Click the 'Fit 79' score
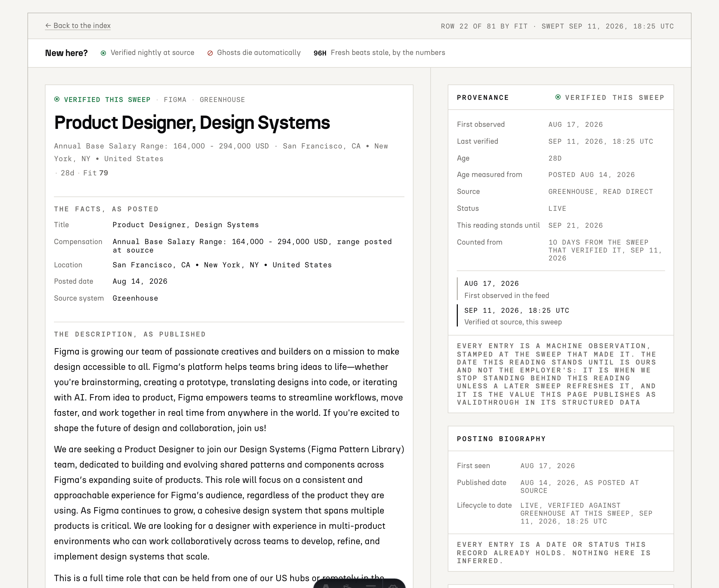 coord(96,173)
